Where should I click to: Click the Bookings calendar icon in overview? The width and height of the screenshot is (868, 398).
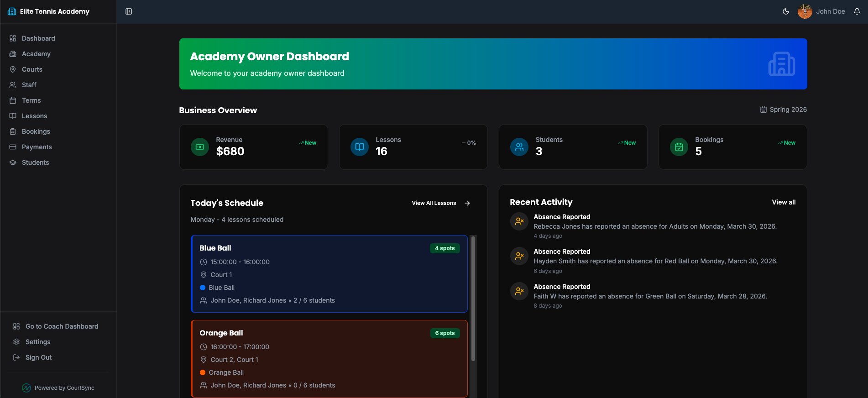click(x=679, y=147)
